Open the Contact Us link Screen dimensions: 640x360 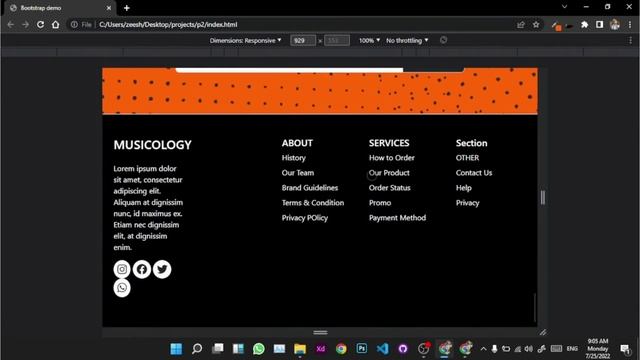(474, 173)
